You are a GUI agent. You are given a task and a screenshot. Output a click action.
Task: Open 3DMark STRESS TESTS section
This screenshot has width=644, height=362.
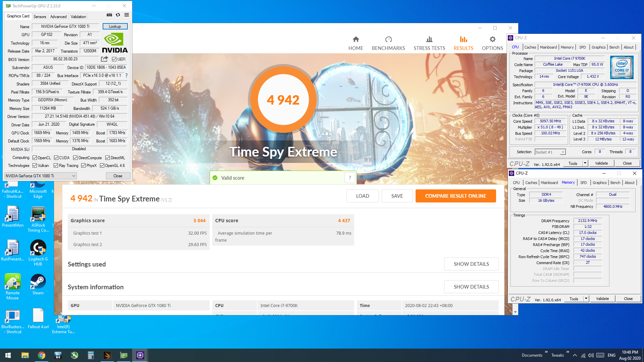tap(429, 44)
